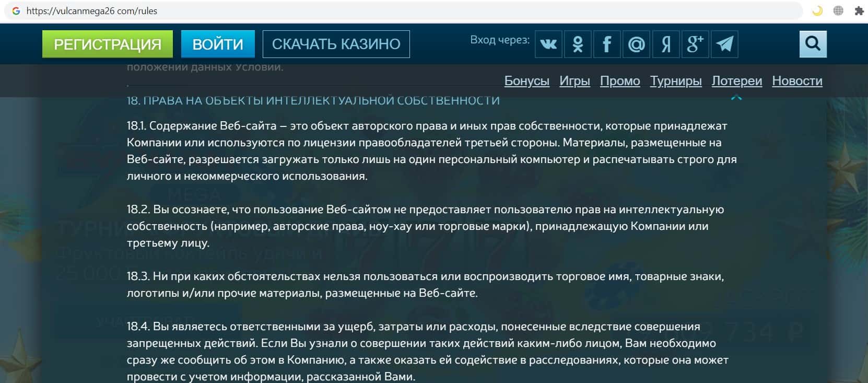Screen dimensions: 868x383
Task: Click the paragraph starting with 18.1. Содержание Веб-сайта
Action: [432, 151]
